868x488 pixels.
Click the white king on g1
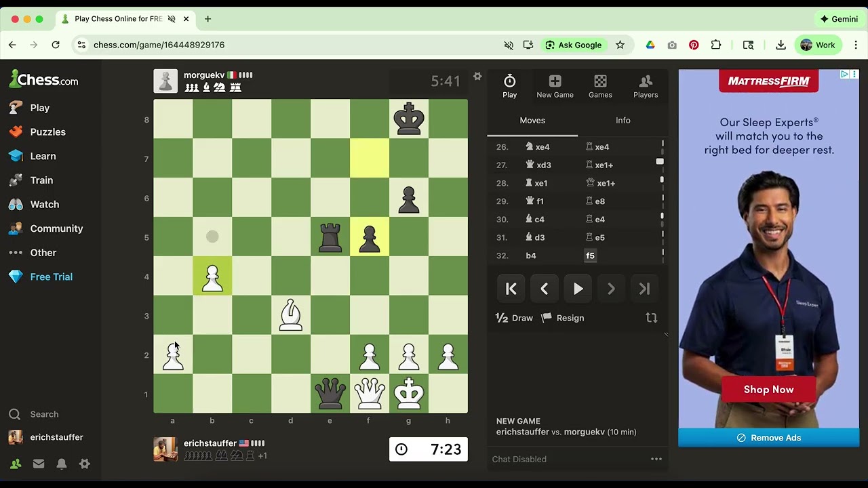click(x=409, y=394)
